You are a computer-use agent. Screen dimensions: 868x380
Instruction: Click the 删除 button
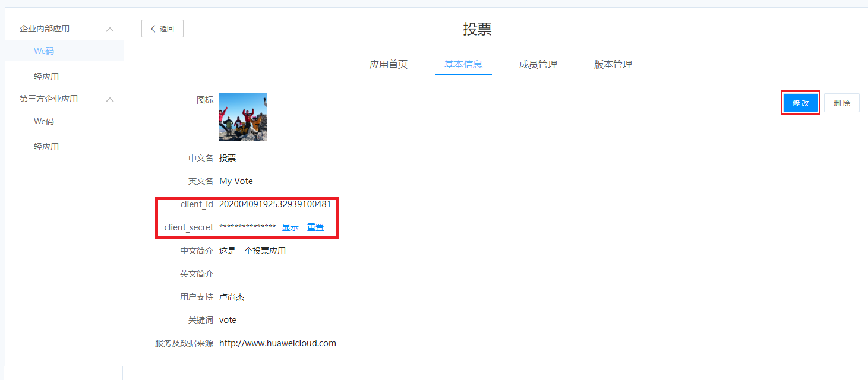(842, 103)
